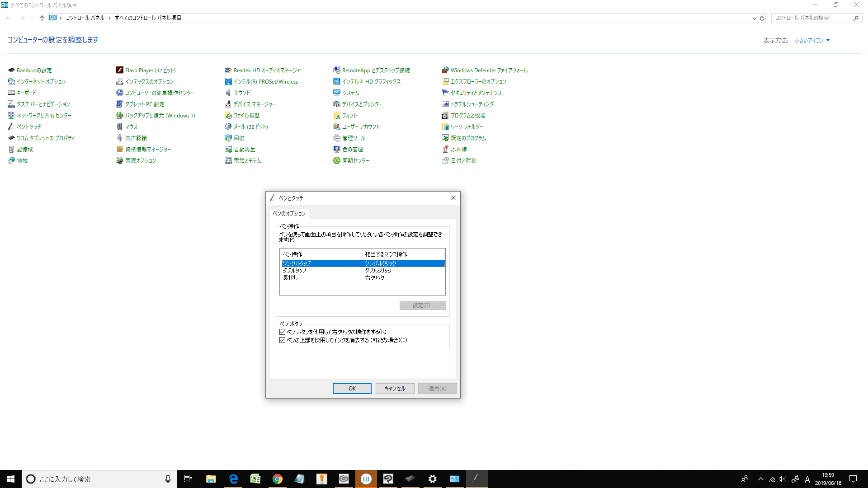Click the ペンとタッチ control panel icon
Viewport: 868px width, 488px height.
(11, 127)
